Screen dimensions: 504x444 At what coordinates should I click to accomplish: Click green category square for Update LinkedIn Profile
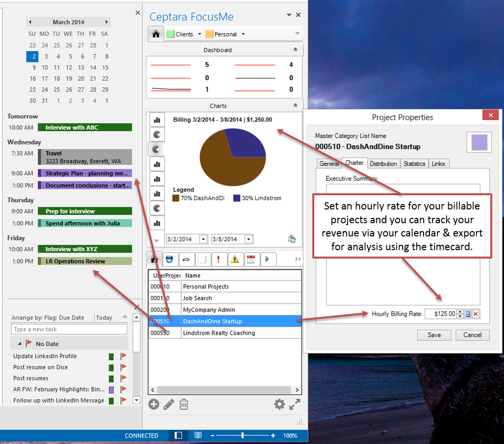pos(111,357)
